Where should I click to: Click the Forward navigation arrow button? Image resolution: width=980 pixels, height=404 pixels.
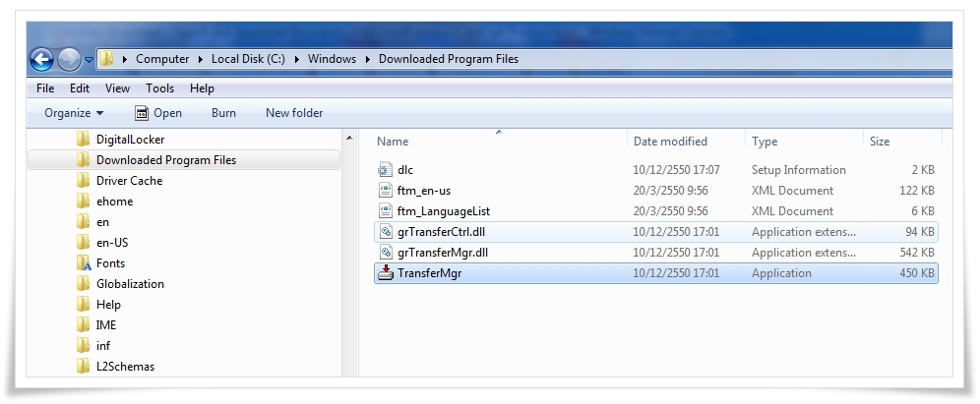point(69,60)
